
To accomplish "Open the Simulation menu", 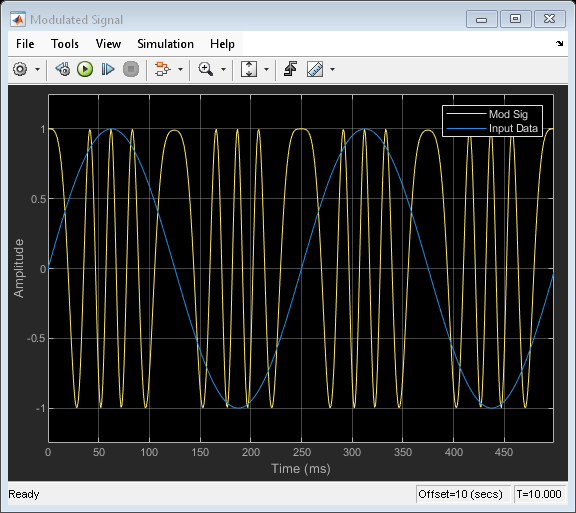I will (165, 44).
